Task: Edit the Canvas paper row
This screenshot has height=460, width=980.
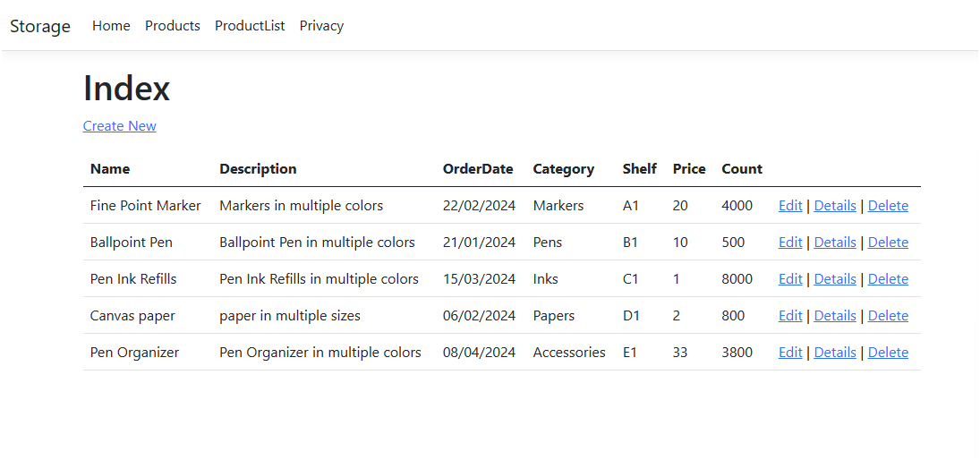Action: (x=790, y=316)
